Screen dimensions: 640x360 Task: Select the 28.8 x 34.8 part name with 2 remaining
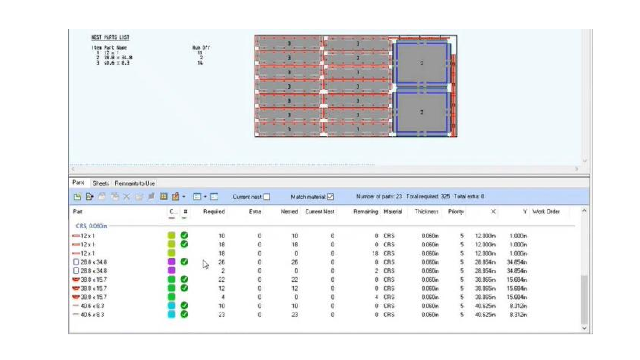pos(94,271)
